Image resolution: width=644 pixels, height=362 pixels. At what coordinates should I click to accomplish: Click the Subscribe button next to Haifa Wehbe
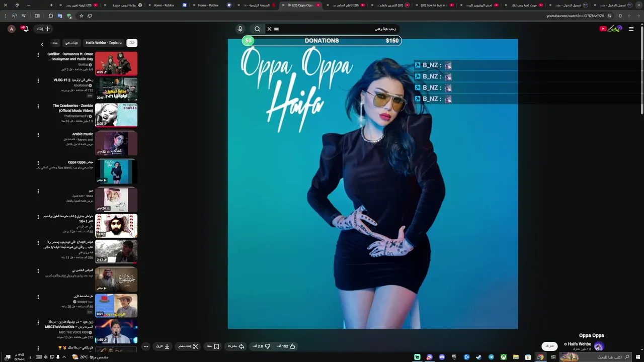(549, 346)
